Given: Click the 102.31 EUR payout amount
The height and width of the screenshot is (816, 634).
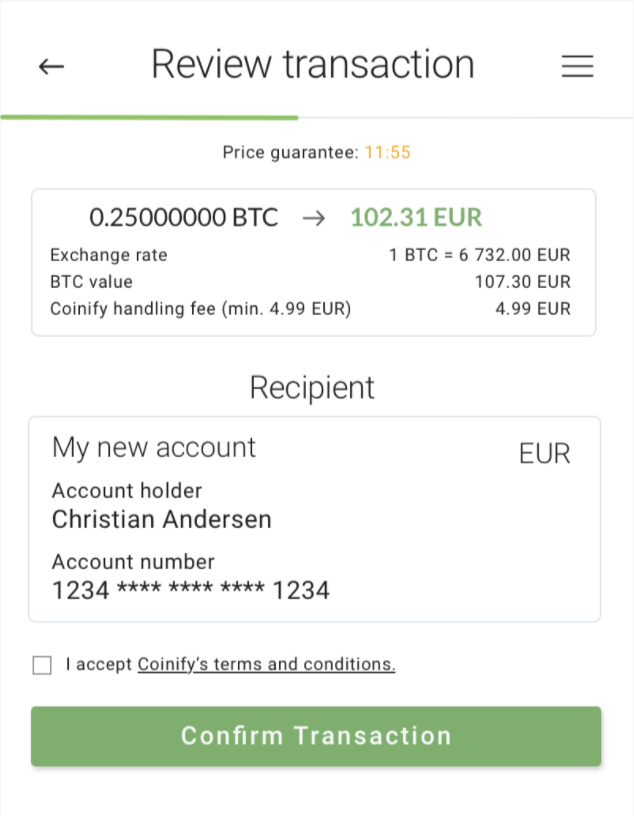Looking at the screenshot, I should [x=416, y=218].
